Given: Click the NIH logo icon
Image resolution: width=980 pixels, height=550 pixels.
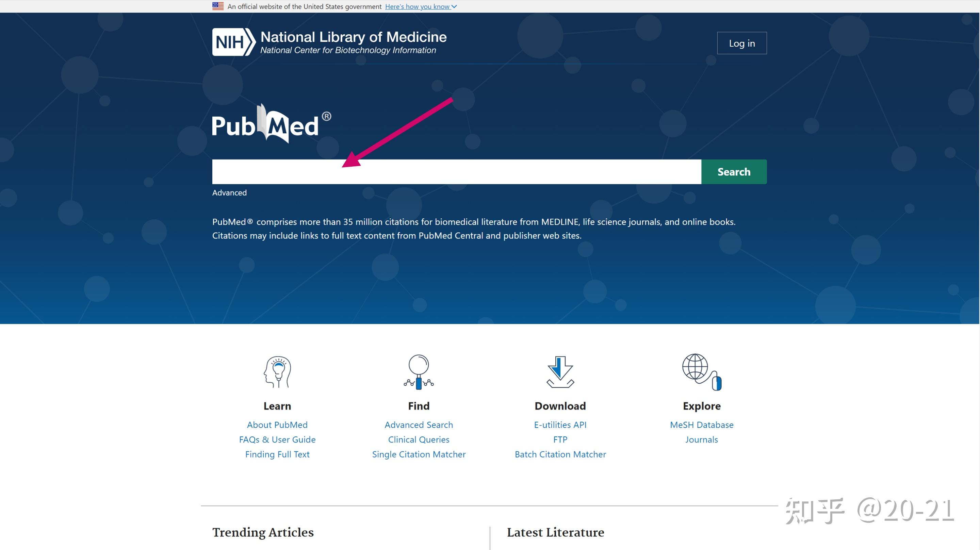Looking at the screenshot, I should 233,42.
